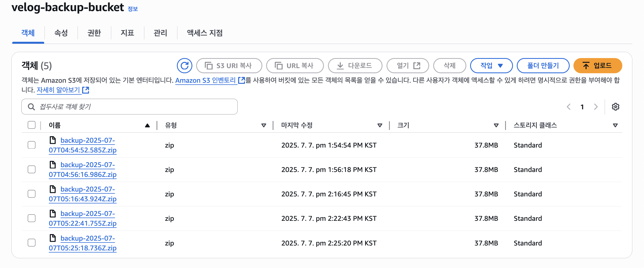
Task: Click the orange 업로드 upload button
Action: click(x=597, y=66)
